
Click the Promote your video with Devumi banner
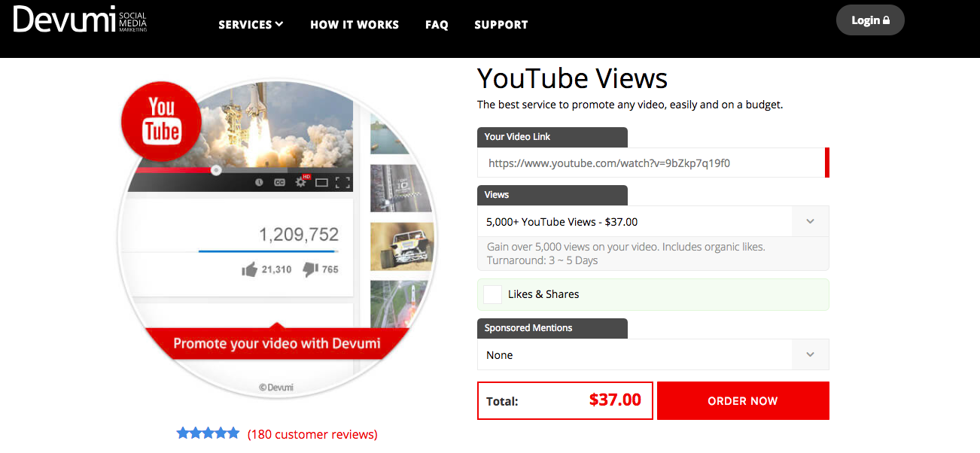click(277, 344)
